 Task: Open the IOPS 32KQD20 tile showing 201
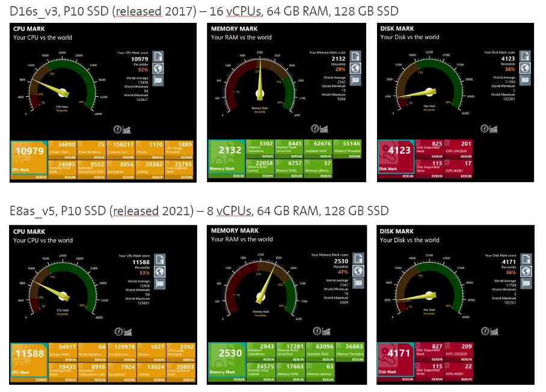[458, 149]
